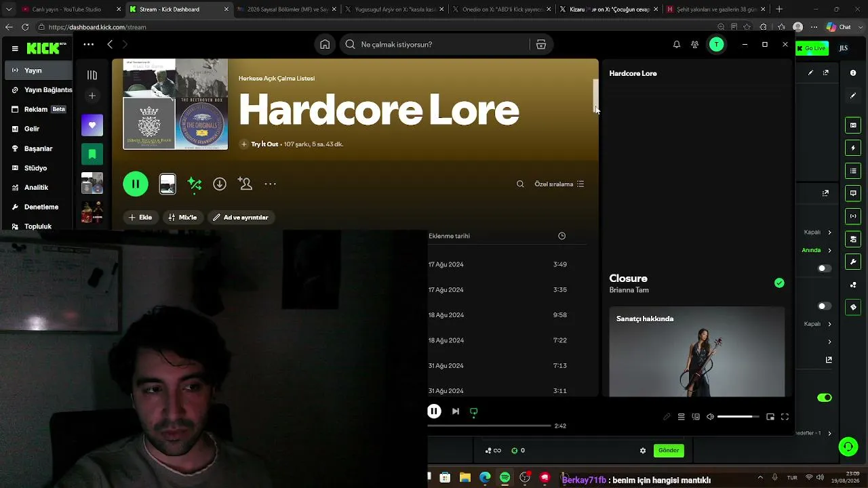Expand the Anında option chevron

pyautogui.click(x=829, y=250)
